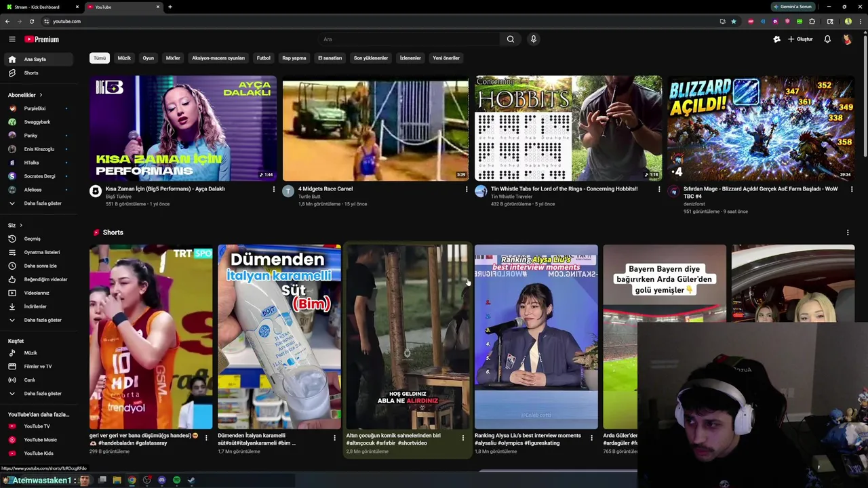Open Filmler ve TV in Keşfet
The image size is (868, 488).
(x=38, y=367)
